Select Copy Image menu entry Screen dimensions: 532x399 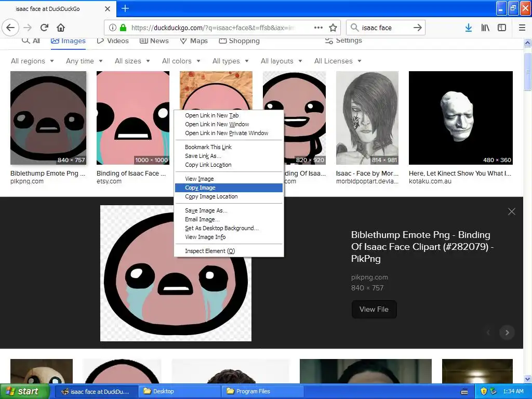229,188
